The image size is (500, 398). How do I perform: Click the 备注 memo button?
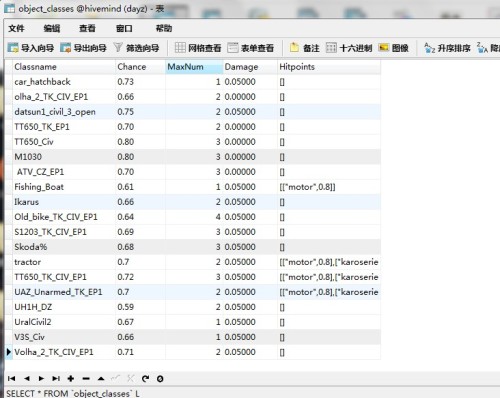pos(305,48)
